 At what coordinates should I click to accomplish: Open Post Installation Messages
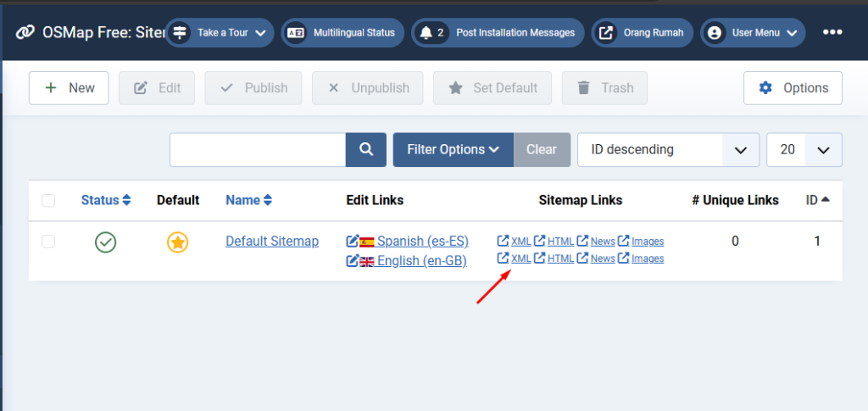pos(498,33)
